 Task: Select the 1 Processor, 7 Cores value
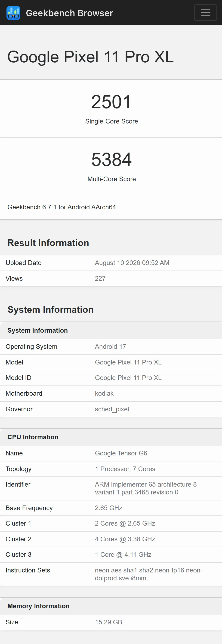(x=125, y=469)
